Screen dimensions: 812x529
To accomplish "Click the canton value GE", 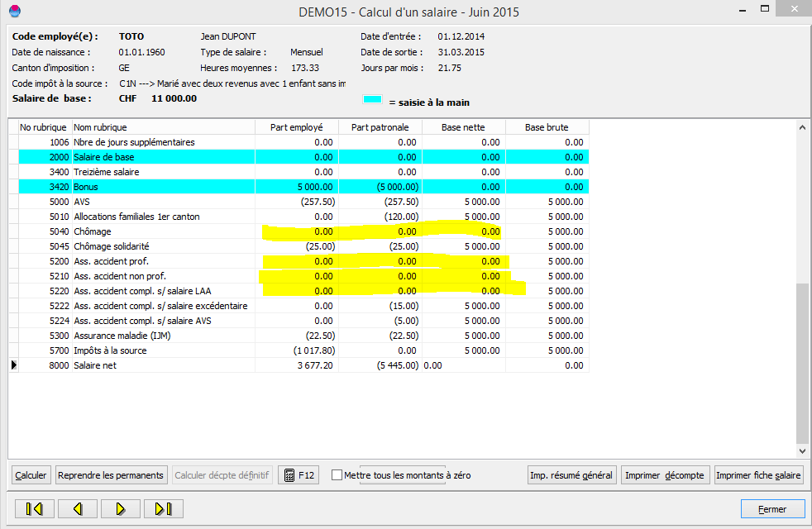I will point(124,68).
